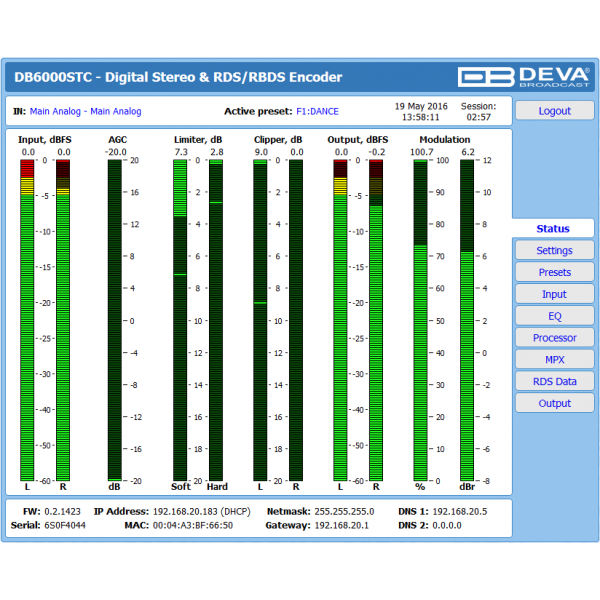Click the DNS 1 value 192.168.20.5
The height and width of the screenshot is (600, 600).
pos(460,512)
